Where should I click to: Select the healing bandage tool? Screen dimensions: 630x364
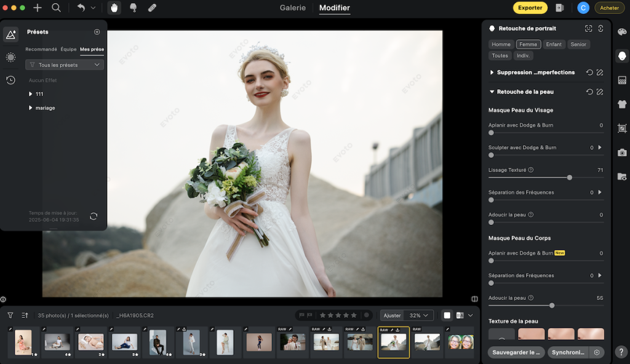coord(152,8)
